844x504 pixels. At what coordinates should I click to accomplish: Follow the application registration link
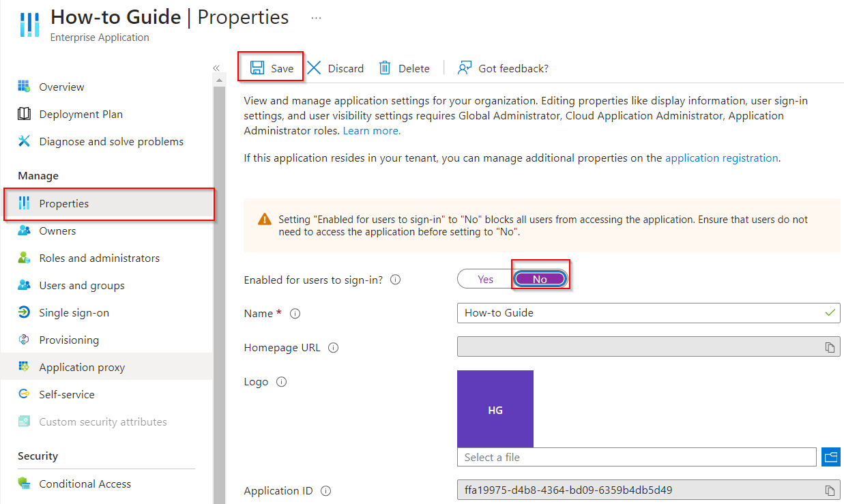tap(721, 158)
